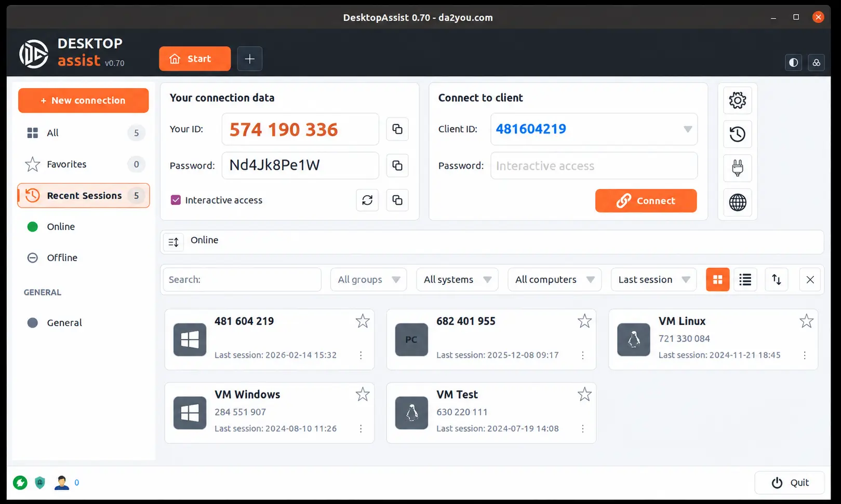Image resolution: width=841 pixels, height=504 pixels.
Task: Star the VM Test computer
Action: (584, 394)
